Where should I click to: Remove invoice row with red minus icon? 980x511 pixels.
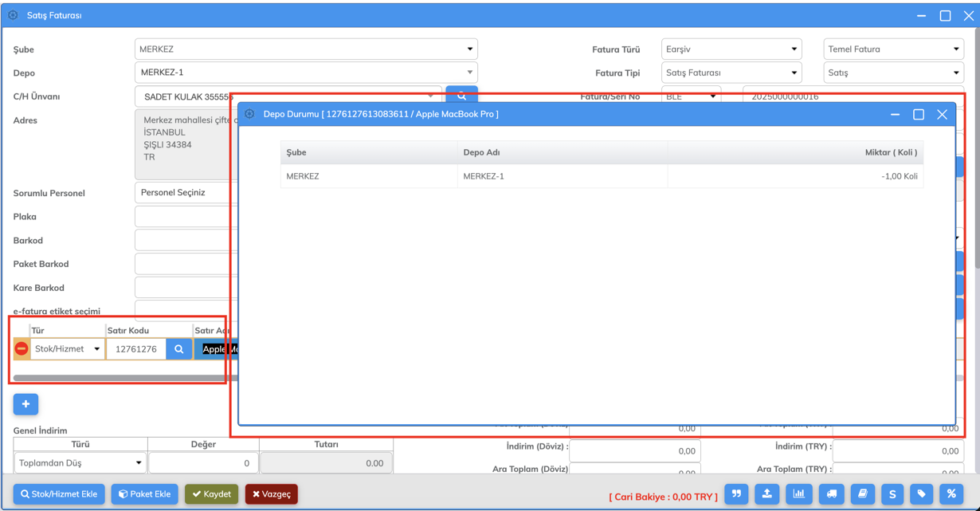click(x=22, y=349)
